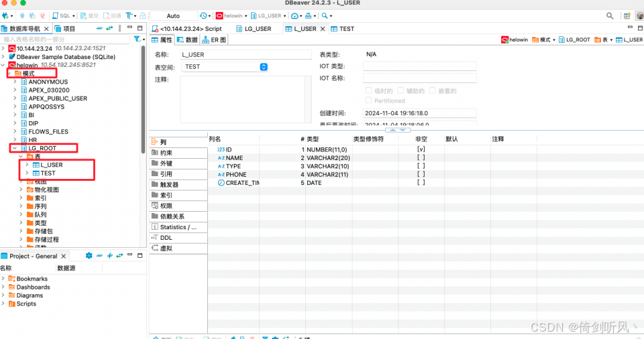
Task: Collapse all in database navigator
Action: tap(99, 28)
